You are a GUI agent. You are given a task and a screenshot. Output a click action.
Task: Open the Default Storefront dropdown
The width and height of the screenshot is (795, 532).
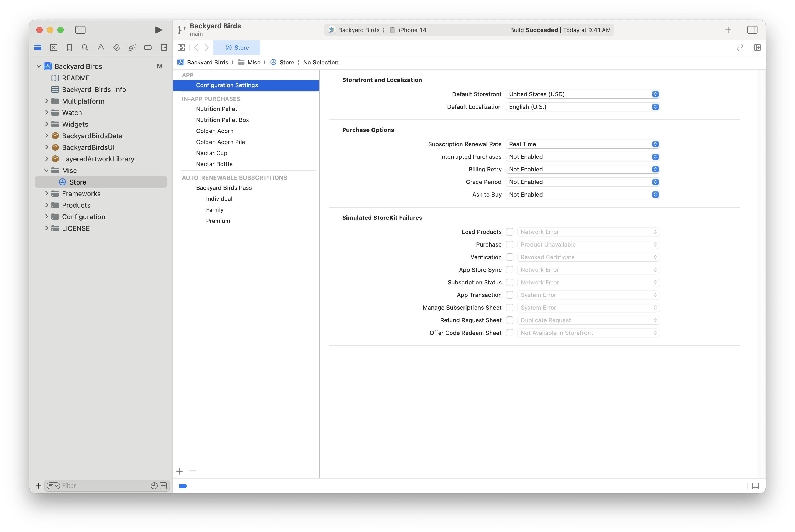pyautogui.click(x=582, y=94)
